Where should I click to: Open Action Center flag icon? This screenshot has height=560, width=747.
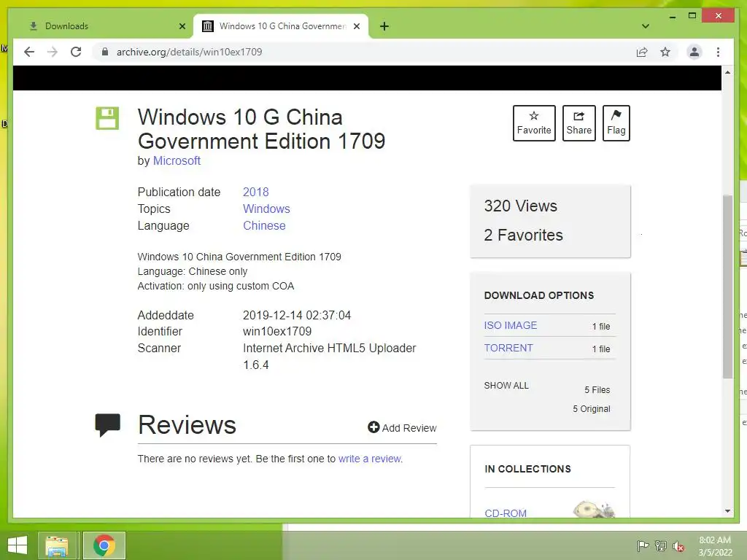(643, 545)
